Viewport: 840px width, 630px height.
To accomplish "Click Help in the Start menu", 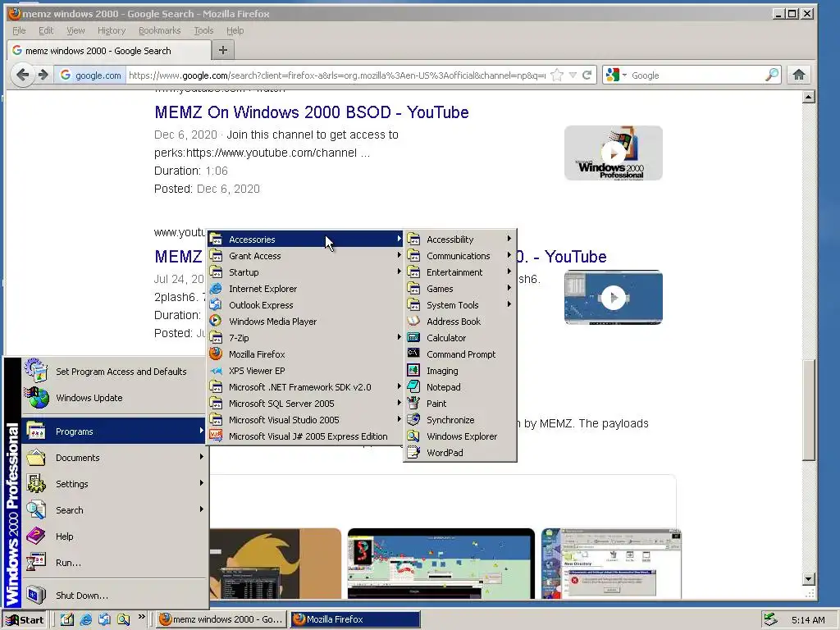I will pos(113,536).
